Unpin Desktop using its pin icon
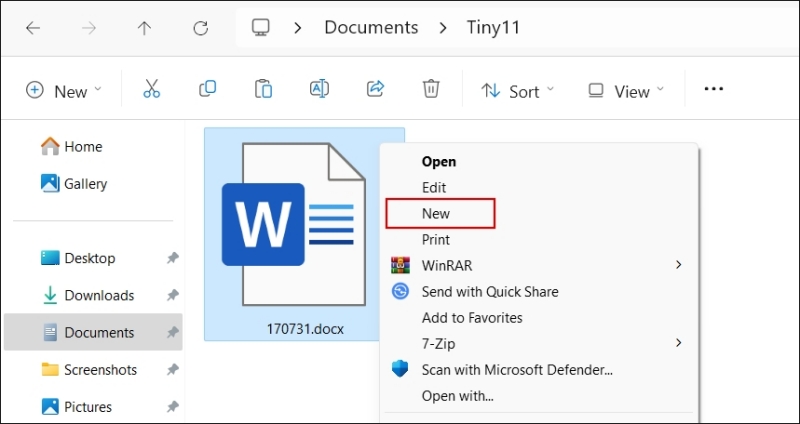 [172, 258]
